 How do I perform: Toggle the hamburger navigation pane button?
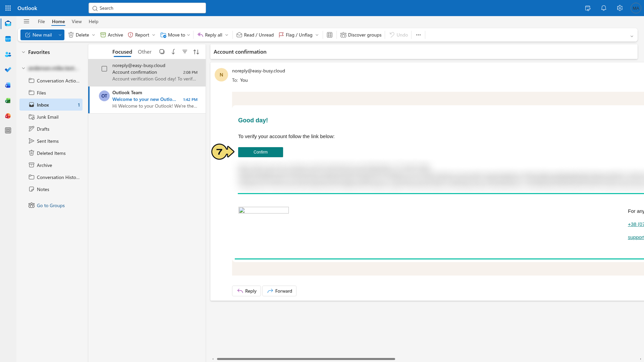coord(26,21)
